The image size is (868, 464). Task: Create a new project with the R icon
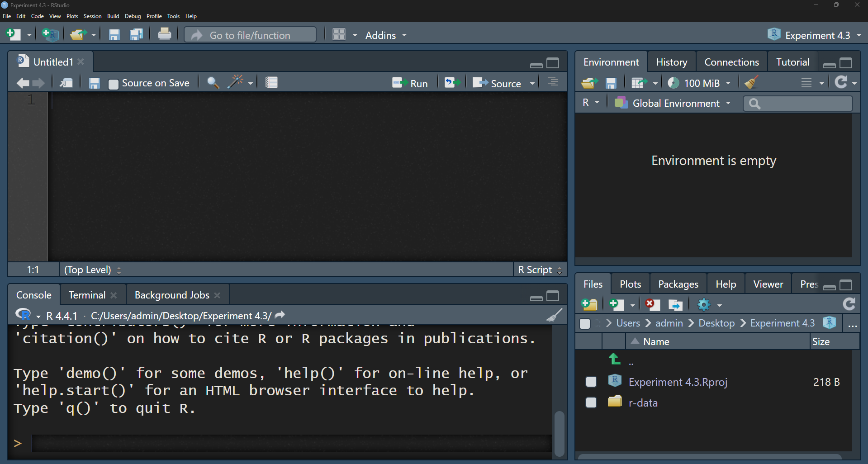(50, 35)
